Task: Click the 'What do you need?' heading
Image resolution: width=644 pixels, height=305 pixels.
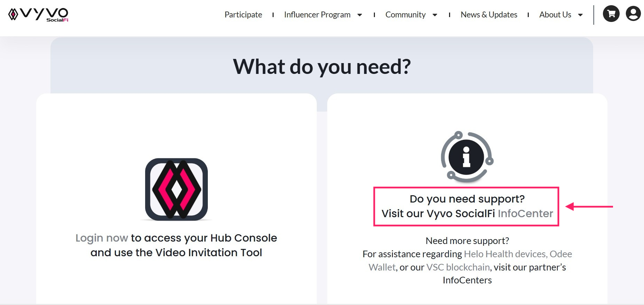Action: [322, 67]
